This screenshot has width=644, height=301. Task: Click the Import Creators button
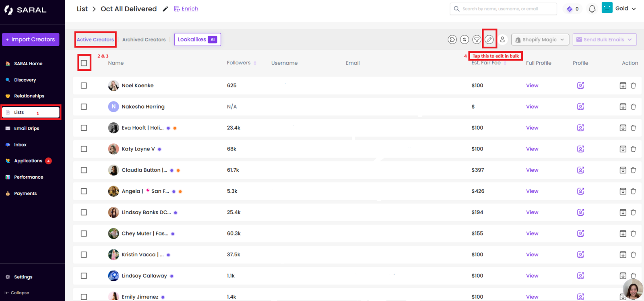point(31,39)
